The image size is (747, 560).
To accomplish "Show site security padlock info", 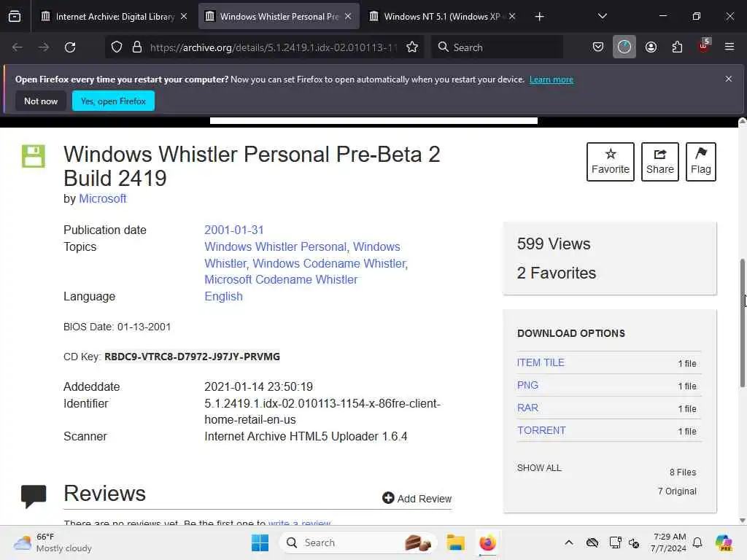I will pos(137,47).
